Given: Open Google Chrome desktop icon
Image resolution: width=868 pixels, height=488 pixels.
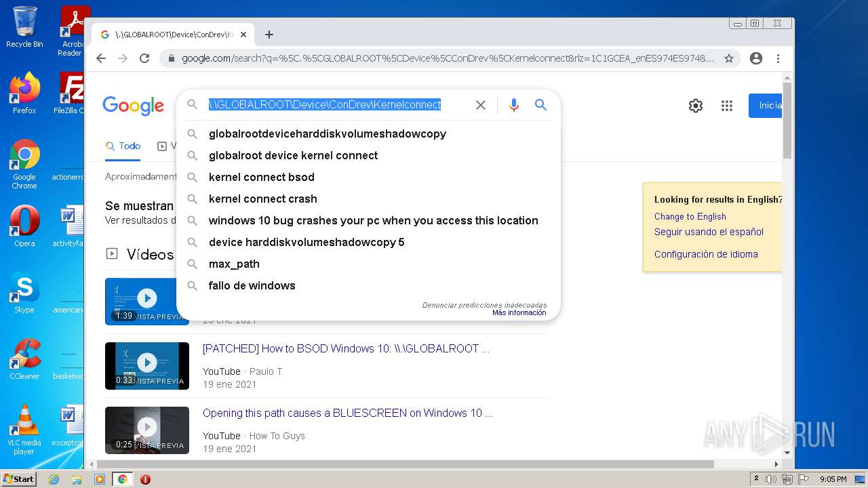Looking at the screenshot, I should [x=24, y=164].
